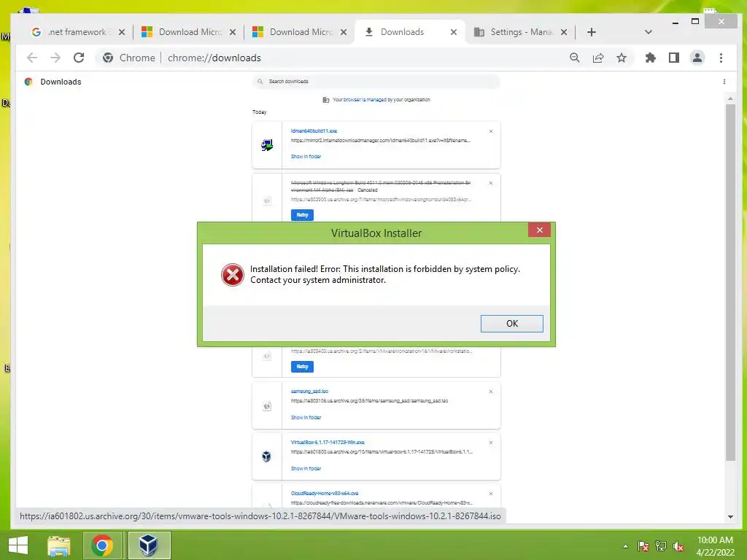
Task: Click the VirtualBox cube file icon in the list
Action: coord(266,456)
